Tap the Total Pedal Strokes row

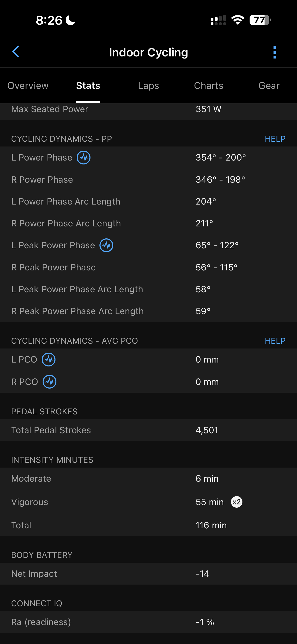point(148,430)
